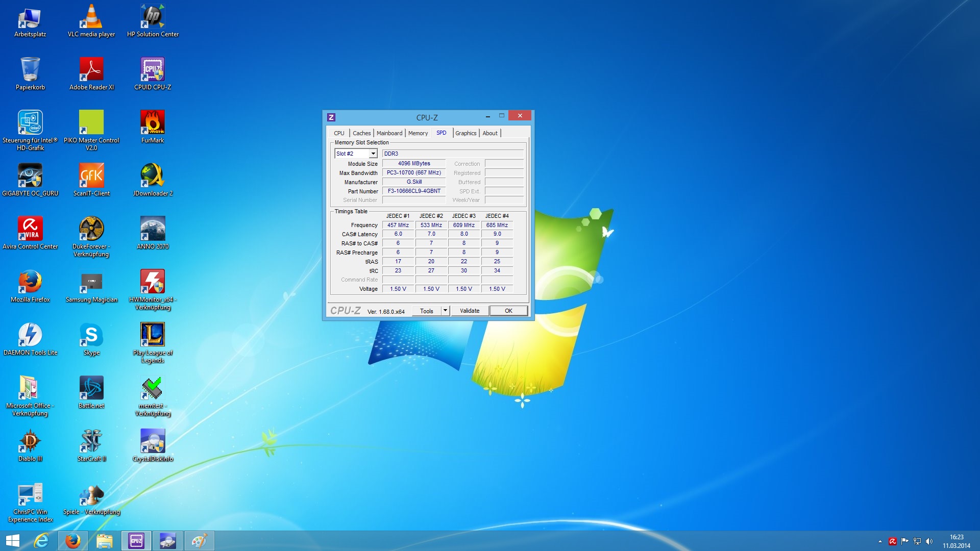Show hidden tray icons arrow
This screenshot has width=980, height=551.
880,541
